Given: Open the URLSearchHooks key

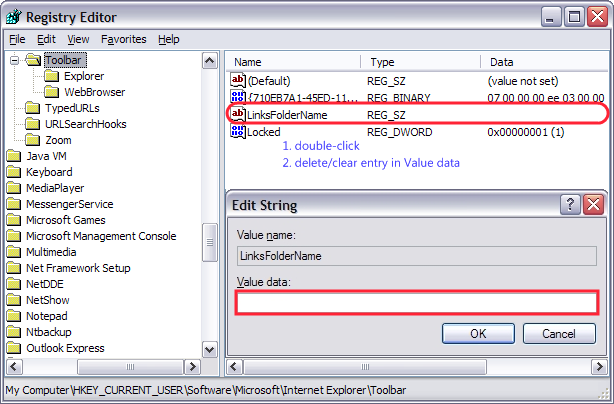Looking at the screenshot, I should [85, 124].
